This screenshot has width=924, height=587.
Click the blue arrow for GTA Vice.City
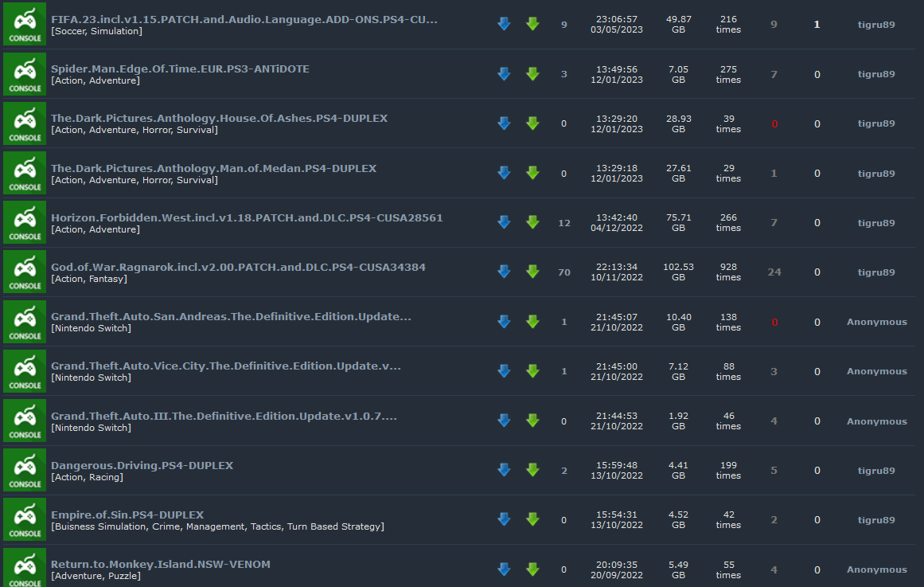pos(504,370)
